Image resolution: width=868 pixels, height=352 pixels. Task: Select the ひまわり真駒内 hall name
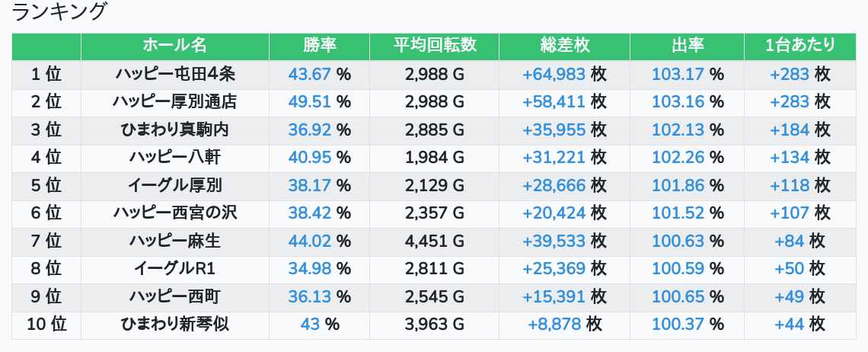coord(175,130)
